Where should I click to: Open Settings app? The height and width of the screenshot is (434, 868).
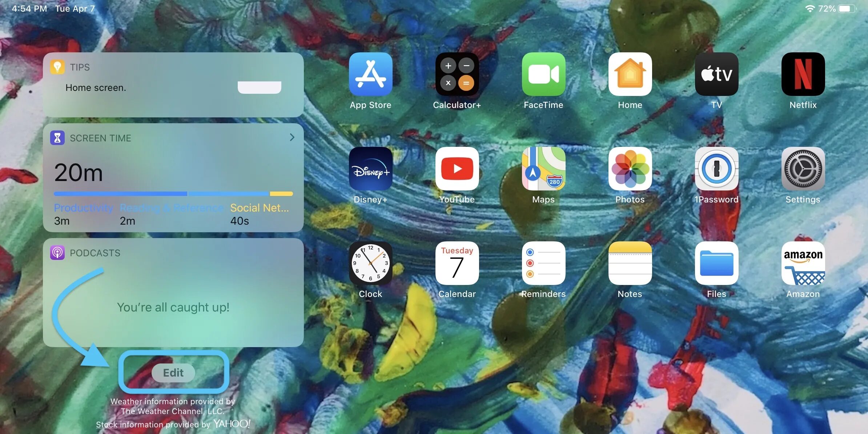click(x=803, y=169)
